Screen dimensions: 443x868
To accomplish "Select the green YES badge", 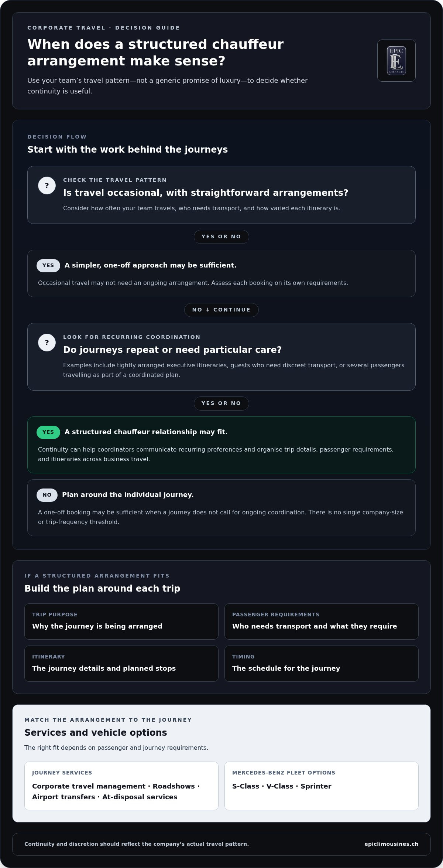I will tap(48, 432).
